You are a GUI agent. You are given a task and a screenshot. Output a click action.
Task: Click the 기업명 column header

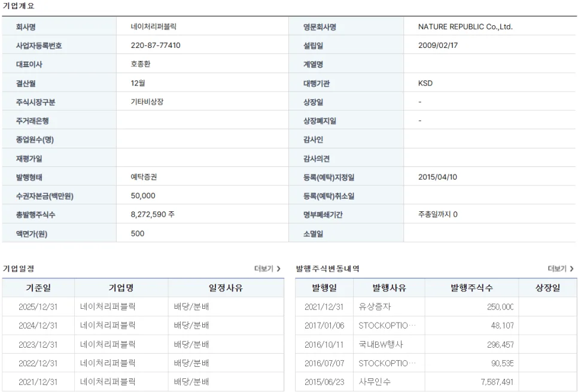tap(121, 288)
